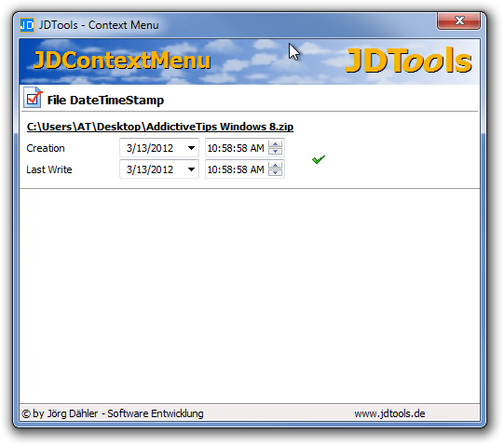
Task: Click the green checkmark apply icon
Action: 319,159
